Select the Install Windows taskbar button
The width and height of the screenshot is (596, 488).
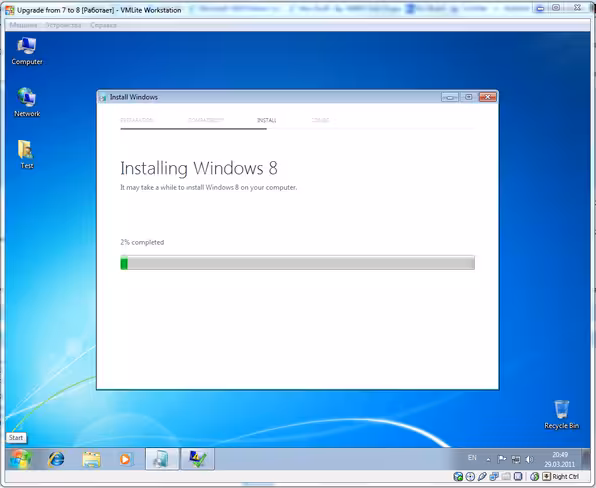pos(162,459)
